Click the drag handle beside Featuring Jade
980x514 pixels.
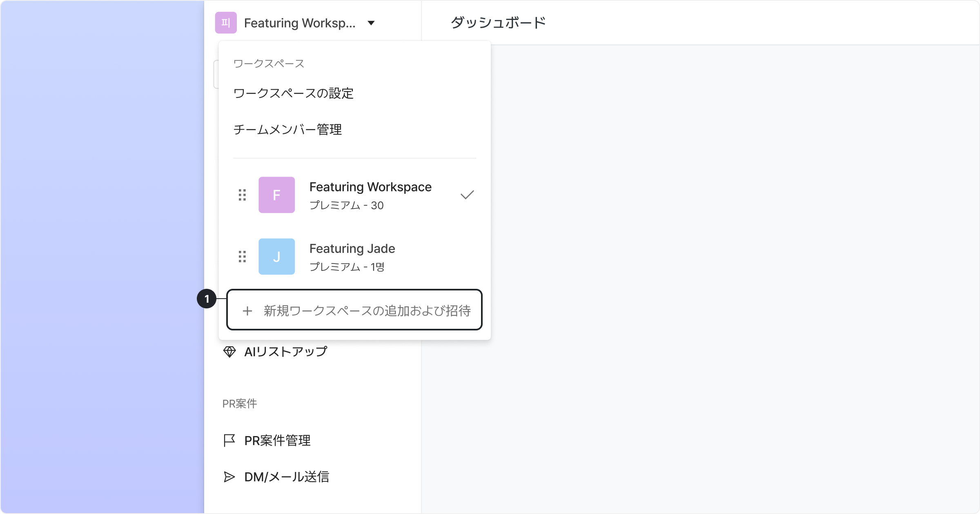click(x=242, y=257)
